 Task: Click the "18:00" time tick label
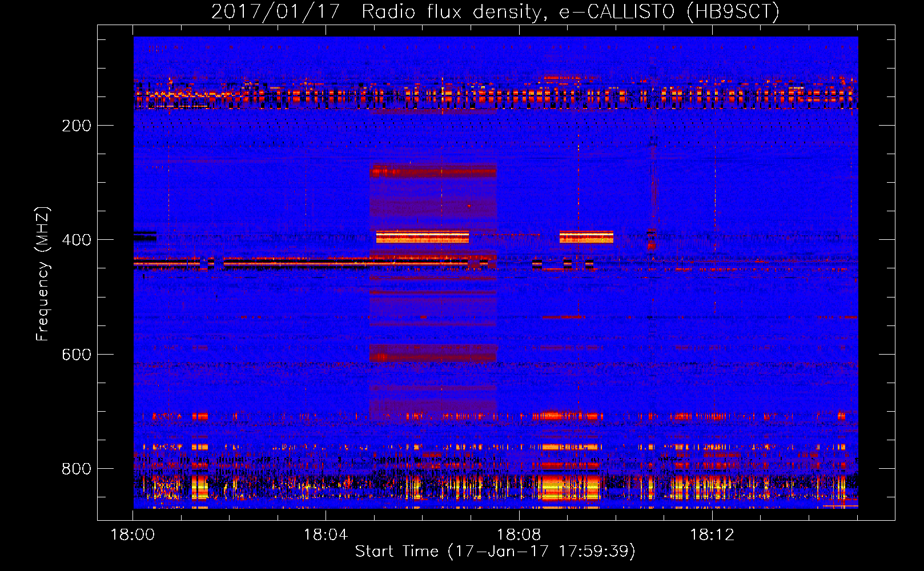click(x=132, y=535)
